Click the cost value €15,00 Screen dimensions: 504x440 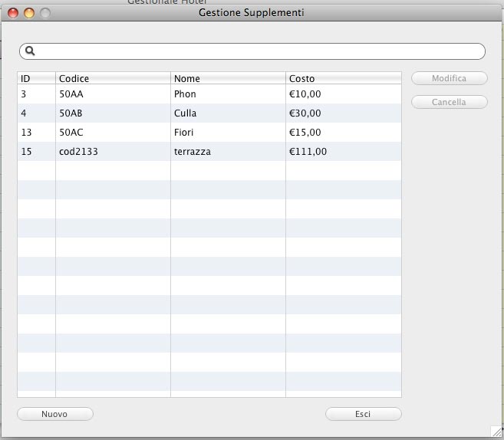[x=305, y=133]
